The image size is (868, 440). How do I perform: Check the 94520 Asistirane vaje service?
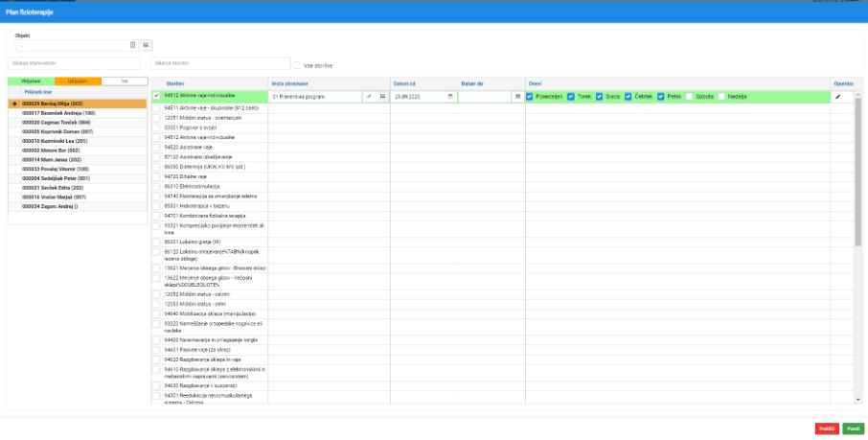[156, 148]
